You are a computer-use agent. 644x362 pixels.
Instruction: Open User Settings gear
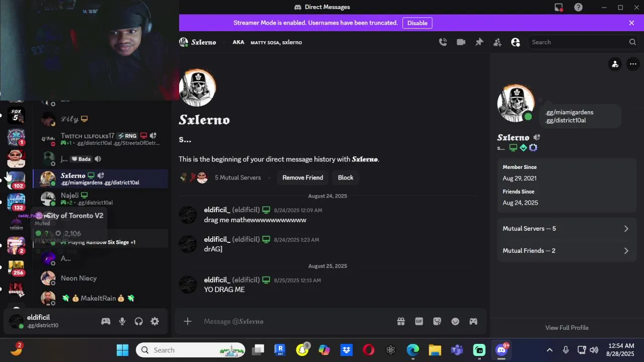[155, 321]
